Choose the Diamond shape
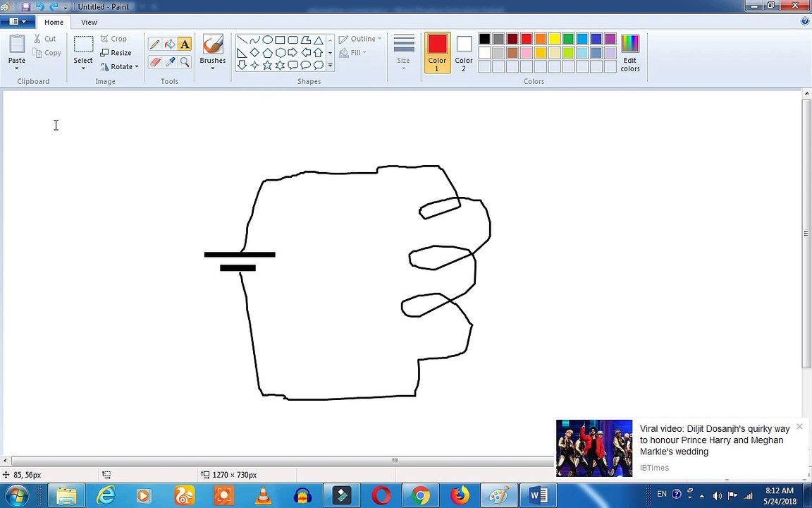Image resolution: width=812 pixels, height=508 pixels. 254,52
